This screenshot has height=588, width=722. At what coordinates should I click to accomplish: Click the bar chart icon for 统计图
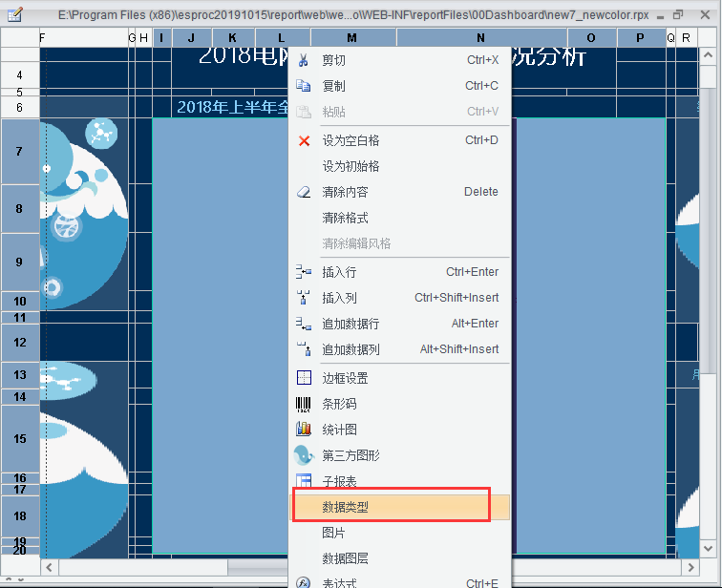click(x=304, y=430)
